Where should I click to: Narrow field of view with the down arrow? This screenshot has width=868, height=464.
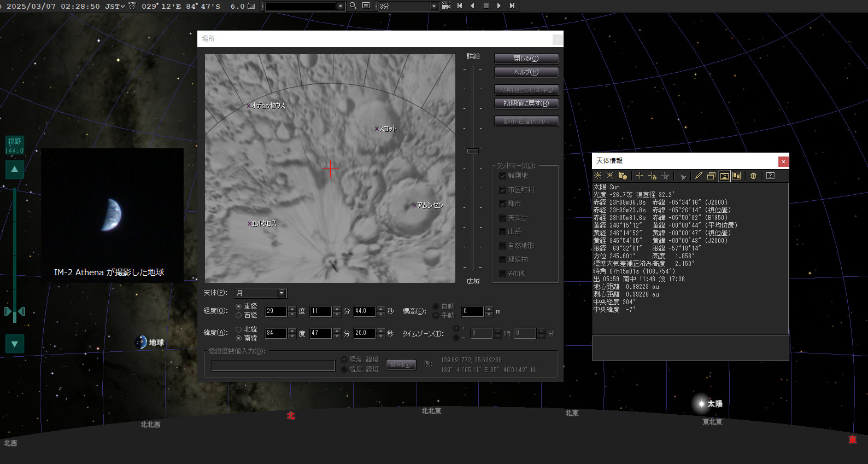tap(15, 344)
